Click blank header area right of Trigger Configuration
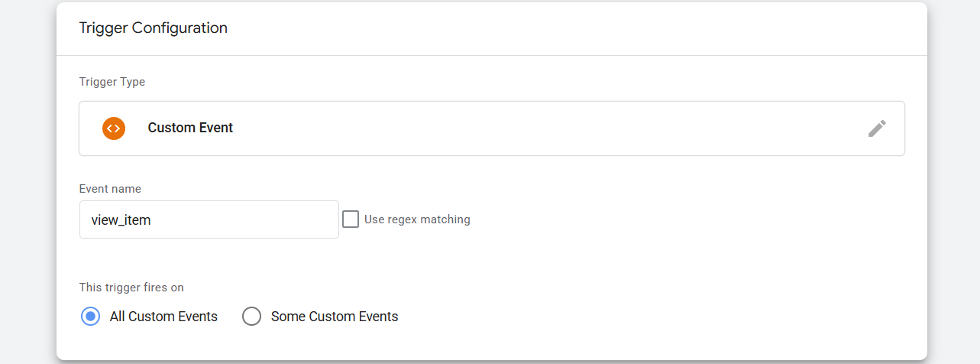The width and height of the screenshot is (980, 364). point(573,28)
